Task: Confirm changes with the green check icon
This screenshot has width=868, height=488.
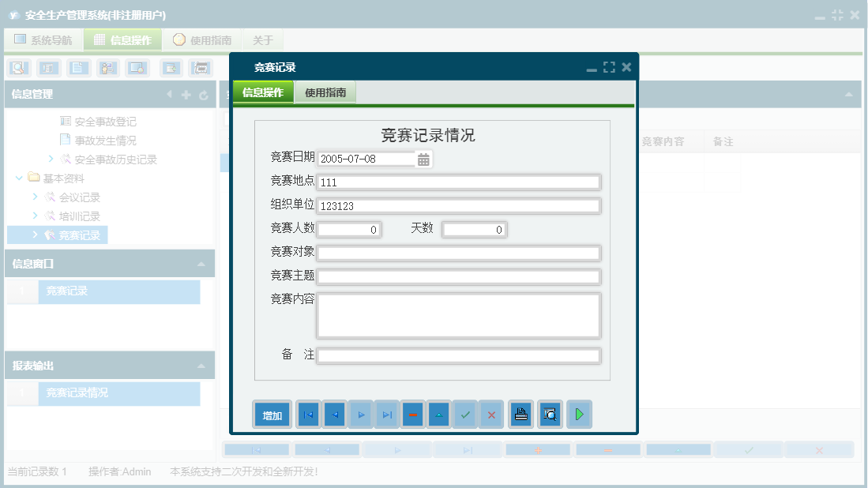Action: 465,414
